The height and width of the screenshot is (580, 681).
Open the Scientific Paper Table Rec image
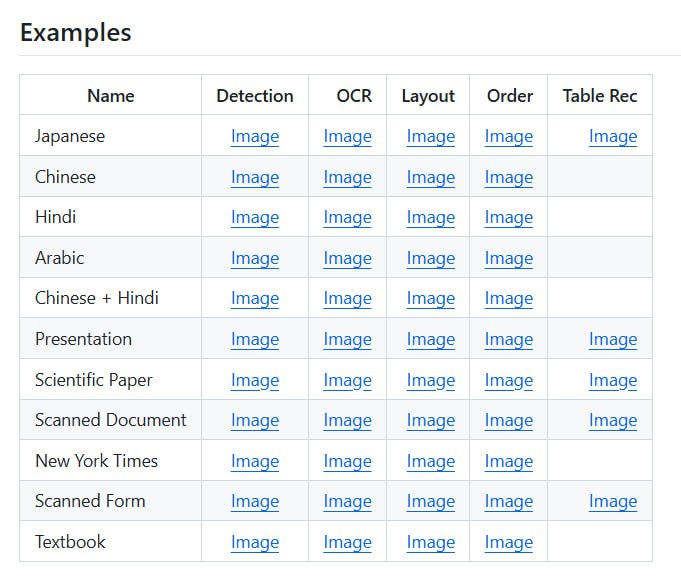[612, 380]
